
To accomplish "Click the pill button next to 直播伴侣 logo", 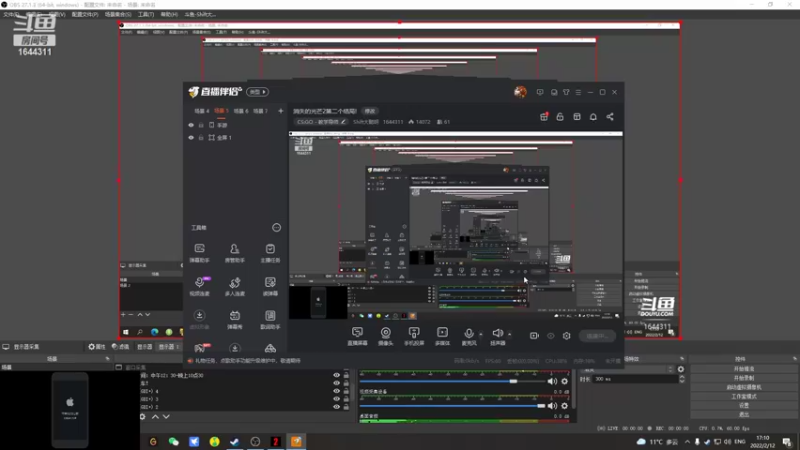I will (x=258, y=92).
